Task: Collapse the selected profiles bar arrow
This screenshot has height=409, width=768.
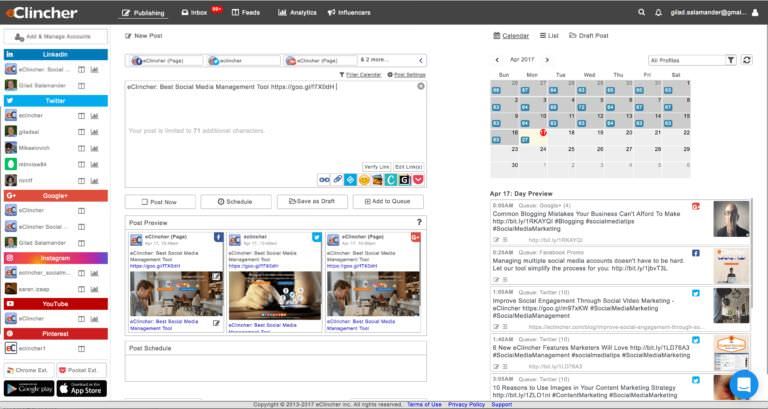Action: (x=421, y=60)
